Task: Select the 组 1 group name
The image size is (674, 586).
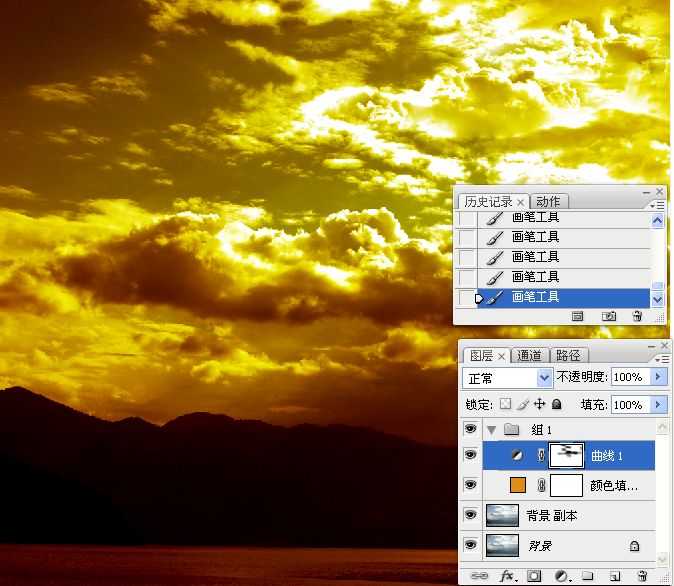Action: coord(542,430)
